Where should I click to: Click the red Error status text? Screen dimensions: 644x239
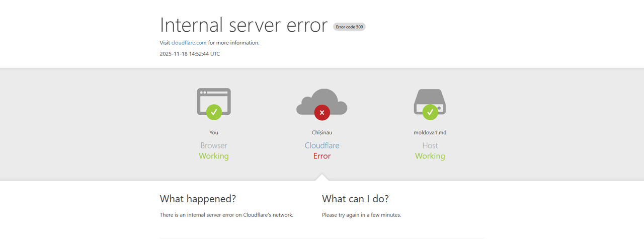(x=322, y=156)
